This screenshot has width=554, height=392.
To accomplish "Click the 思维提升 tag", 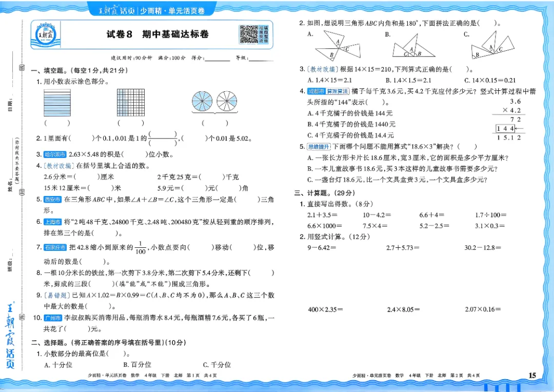I will click(x=319, y=147).
